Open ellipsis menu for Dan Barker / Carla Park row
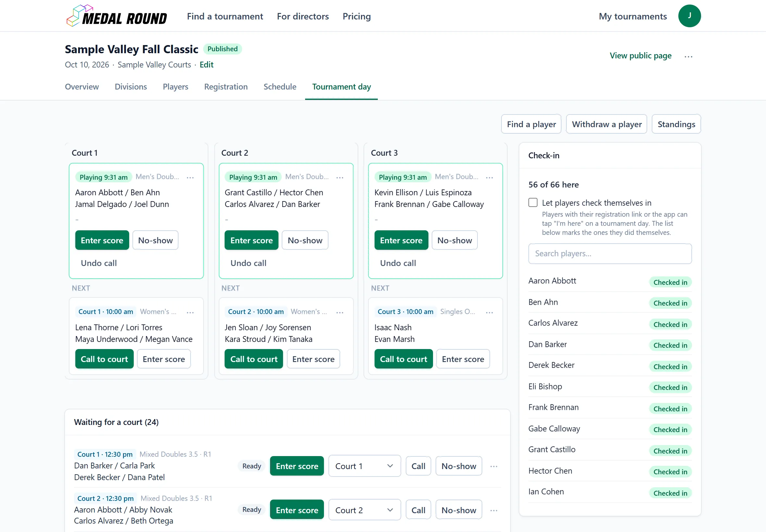The width and height of the screenshot is (766, 532). [x=494, y=466]
